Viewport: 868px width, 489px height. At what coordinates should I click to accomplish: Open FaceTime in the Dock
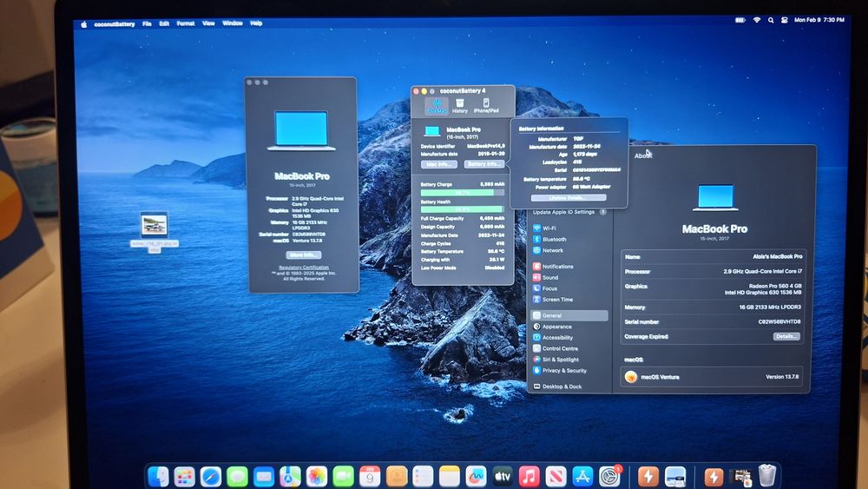click(x=343, y=476)
